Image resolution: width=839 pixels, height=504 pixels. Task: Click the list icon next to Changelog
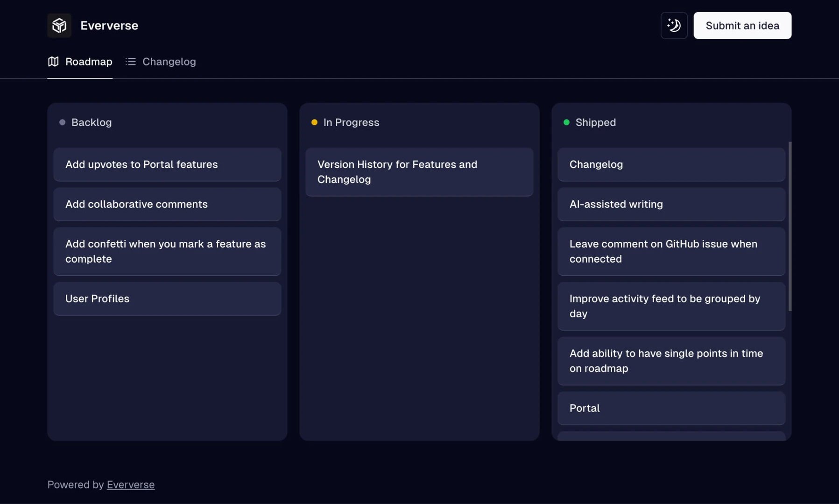pyautogui.click(x=131, y=61)
